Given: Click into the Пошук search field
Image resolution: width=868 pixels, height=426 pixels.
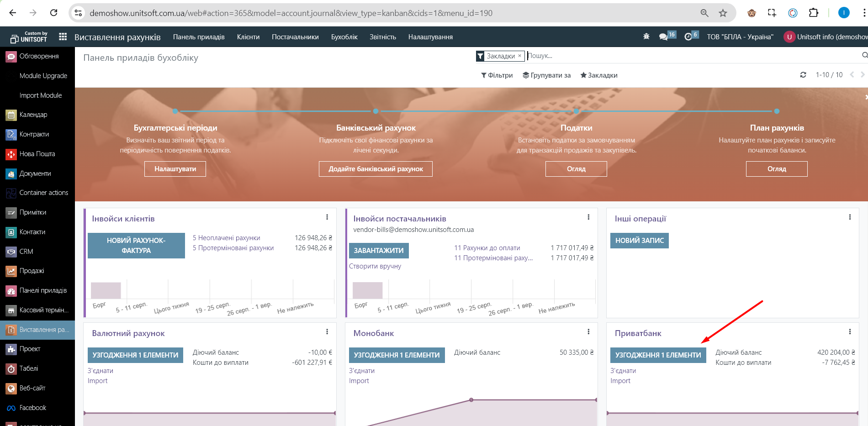Looking at the screenshot, I should coord(685,56).
